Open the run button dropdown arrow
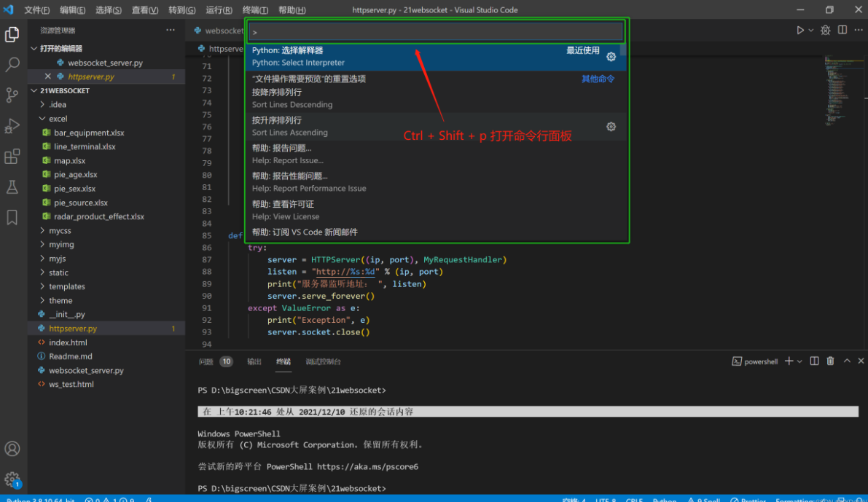 [811, 31]
